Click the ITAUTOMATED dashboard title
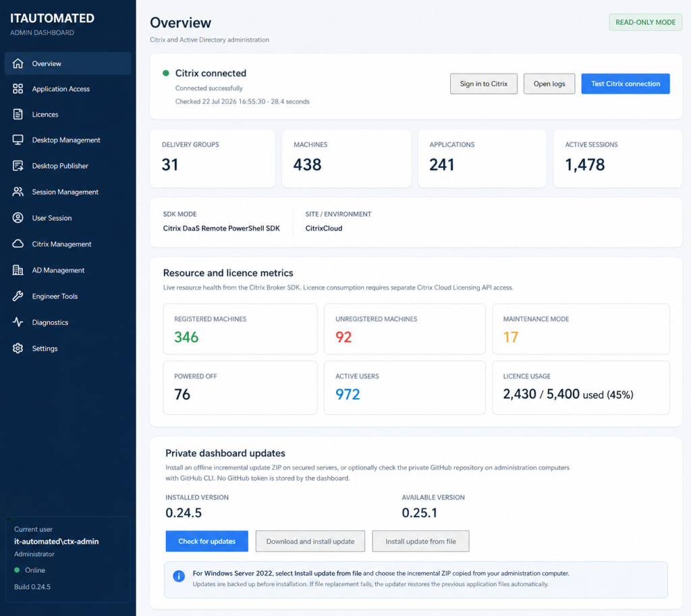 pyautogui.click(x=52, y=18)
